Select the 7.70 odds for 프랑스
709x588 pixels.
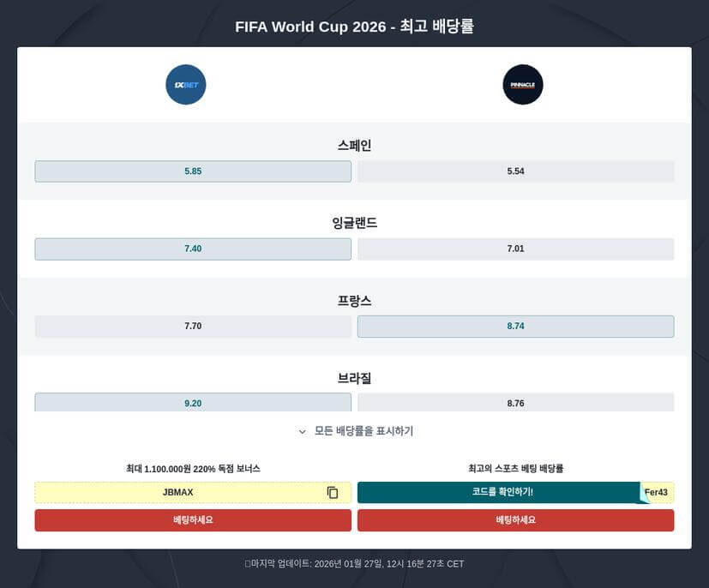click(192, 326)
